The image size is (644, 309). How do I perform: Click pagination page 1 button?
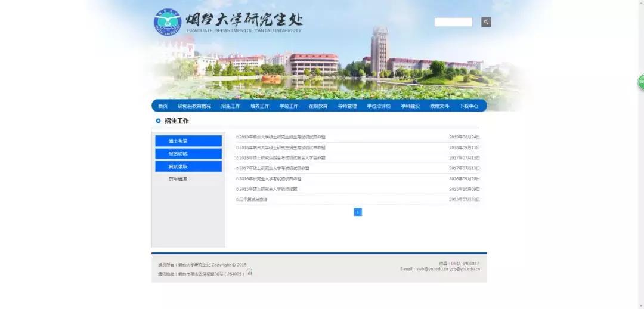click(358, 212)
